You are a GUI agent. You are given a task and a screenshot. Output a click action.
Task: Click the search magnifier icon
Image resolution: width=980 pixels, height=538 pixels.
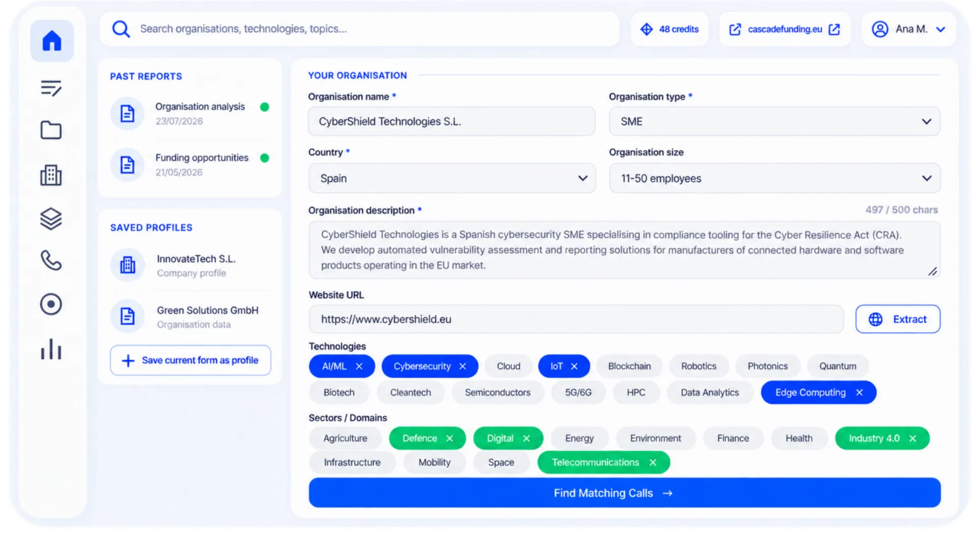(121, 29)
